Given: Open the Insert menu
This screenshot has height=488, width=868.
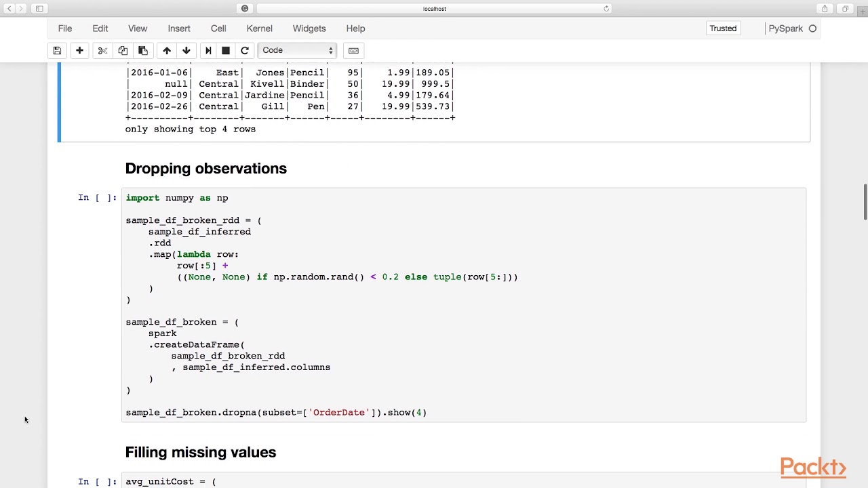Looking at the screenshot, I should pyautogui.click(x=179, y=28).
